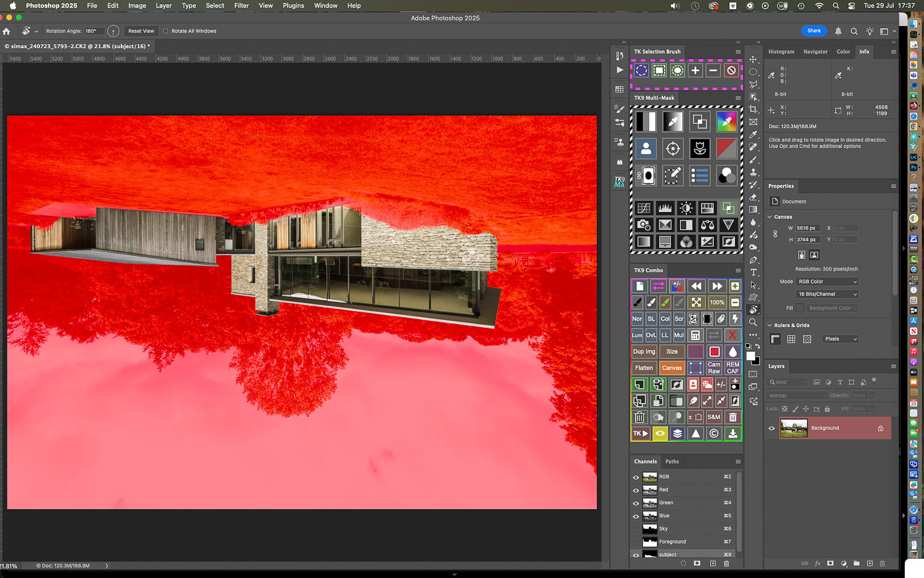Load channel as selection dotted circle icon
The image size is (924, 578).
683,563
